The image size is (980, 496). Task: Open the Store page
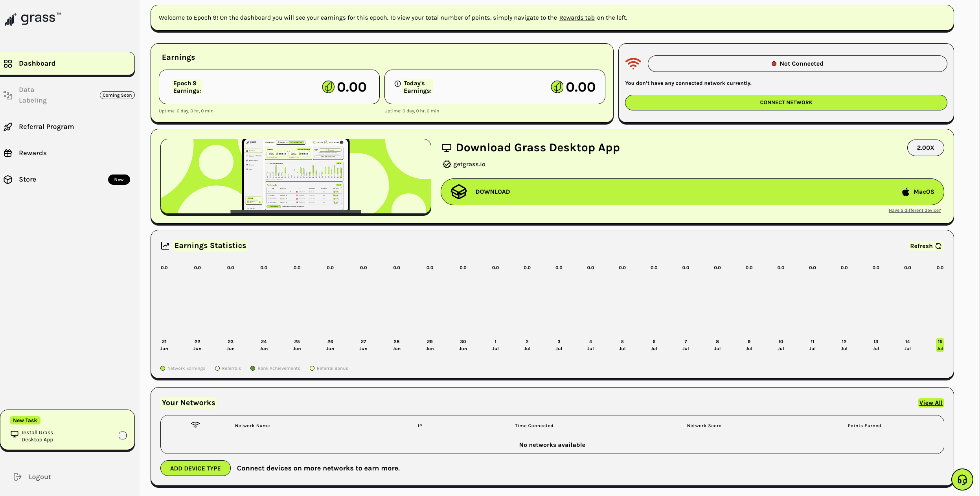(x=28, y=179)
